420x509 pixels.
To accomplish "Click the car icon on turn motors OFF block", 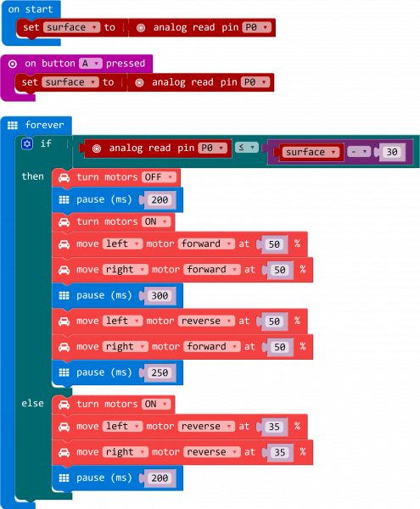I will click(64, 177).
